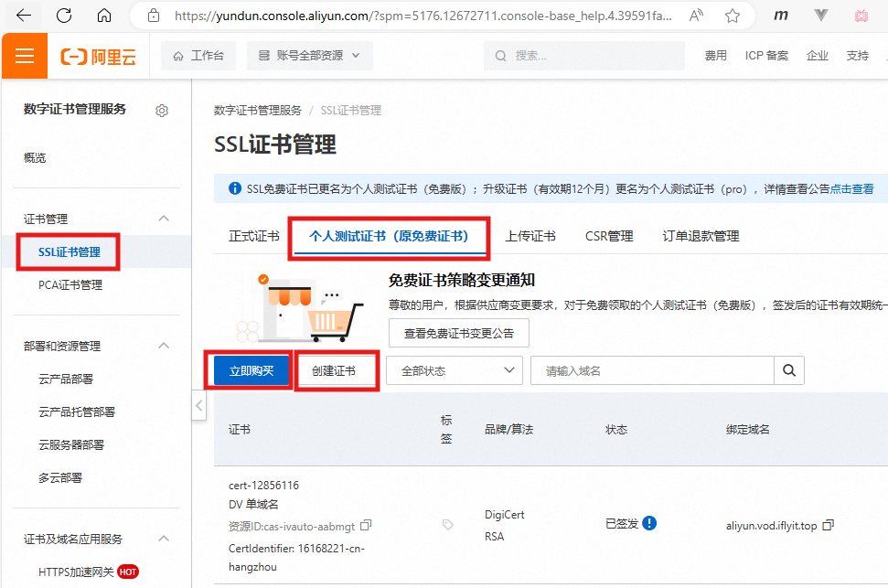This screenshot has width=888, height=588.
Task: Click the browser address bar URL
Action: (x=423, y=16)
